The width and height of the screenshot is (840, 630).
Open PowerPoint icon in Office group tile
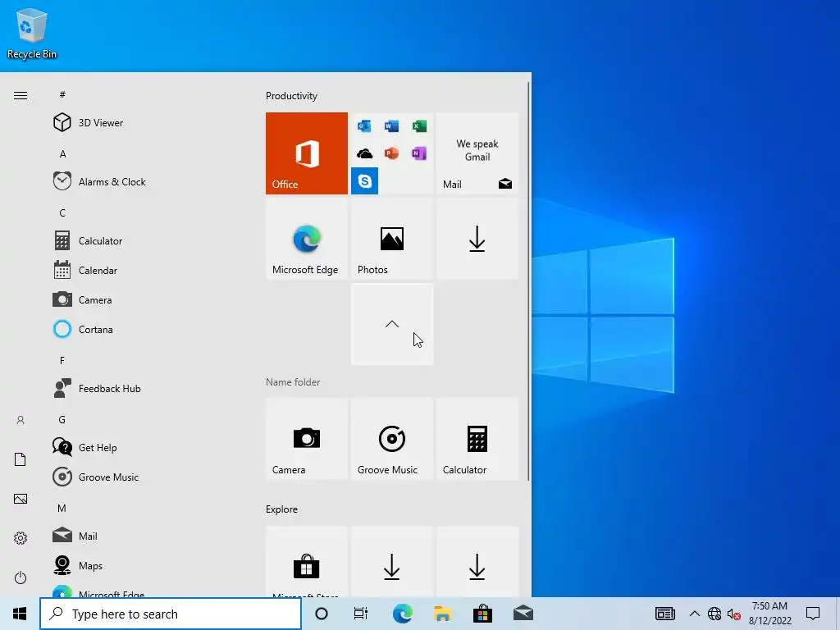[391, 153]
